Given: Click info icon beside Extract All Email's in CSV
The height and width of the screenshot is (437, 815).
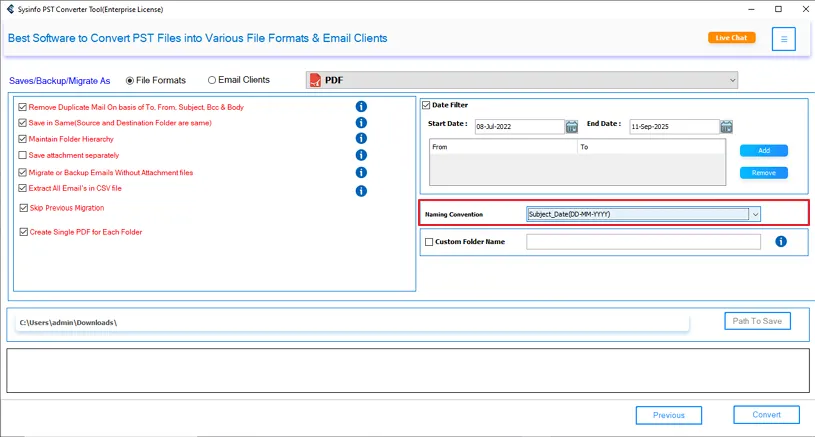Looking at the screenshot, I should click(361, 190).
